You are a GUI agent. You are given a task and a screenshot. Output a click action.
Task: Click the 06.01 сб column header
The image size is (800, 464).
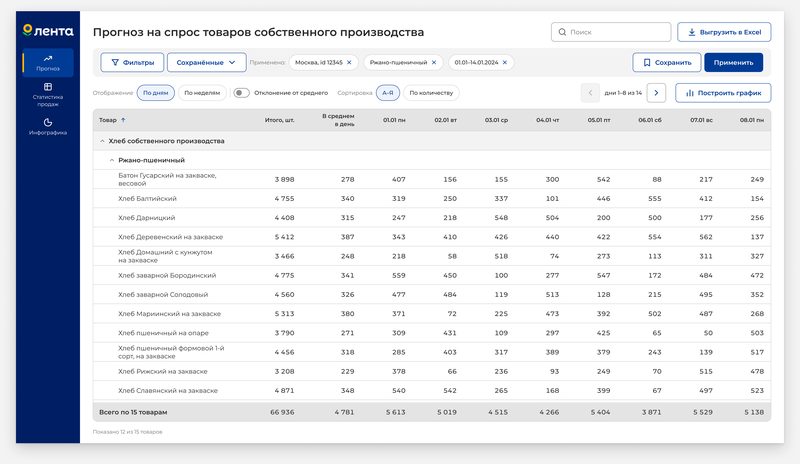(650, 120)
